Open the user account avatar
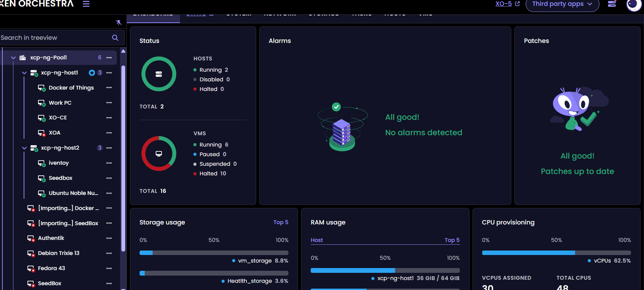The image size is (644, 290). [x=633, y=4]
